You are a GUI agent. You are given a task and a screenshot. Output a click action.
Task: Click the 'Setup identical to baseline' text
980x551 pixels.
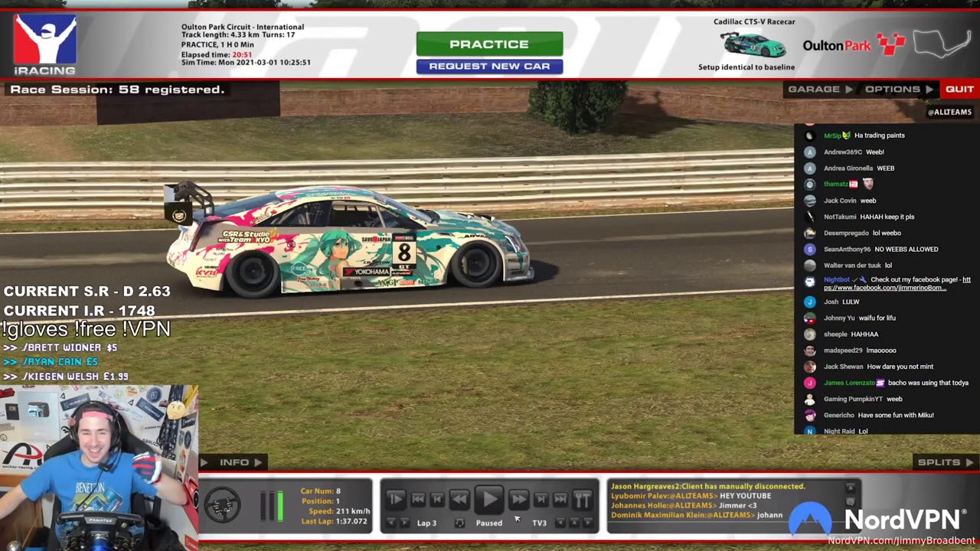746,67
